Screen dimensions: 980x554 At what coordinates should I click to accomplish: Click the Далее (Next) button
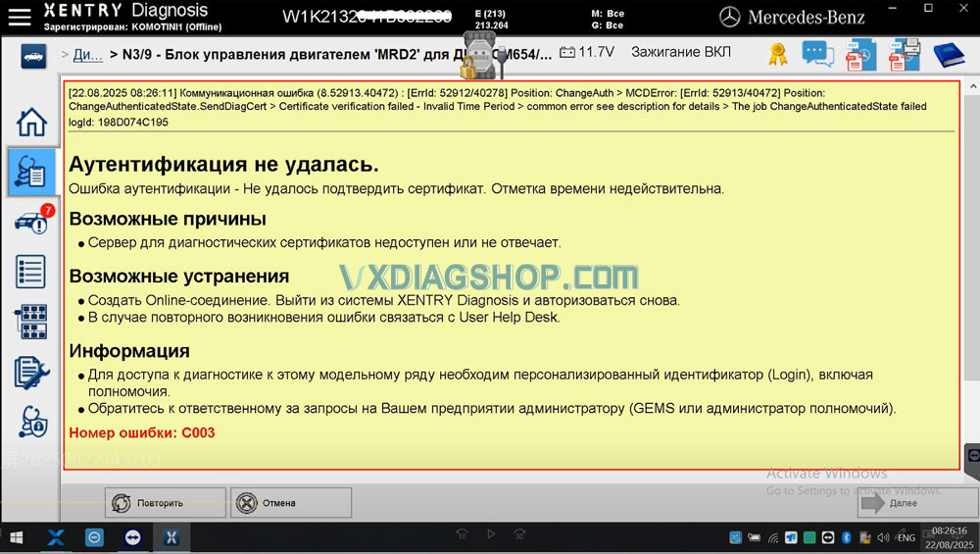[x=918, y=503]
